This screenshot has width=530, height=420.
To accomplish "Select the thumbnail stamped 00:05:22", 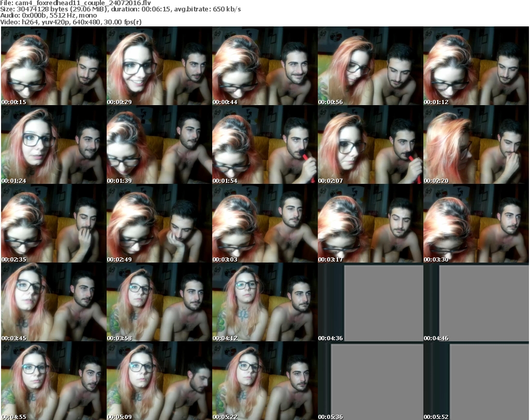I will 264,381.
